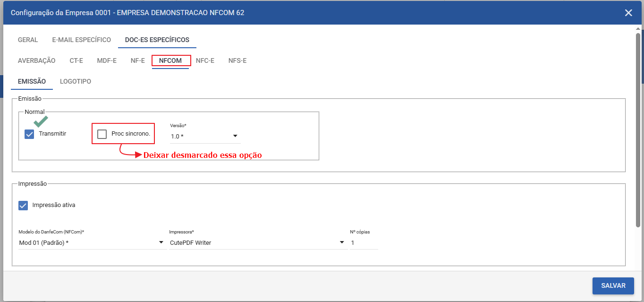Toggle the Proc sincrono. checkbox
Viewport: 644px width, 302px height.
click(102, 134)
